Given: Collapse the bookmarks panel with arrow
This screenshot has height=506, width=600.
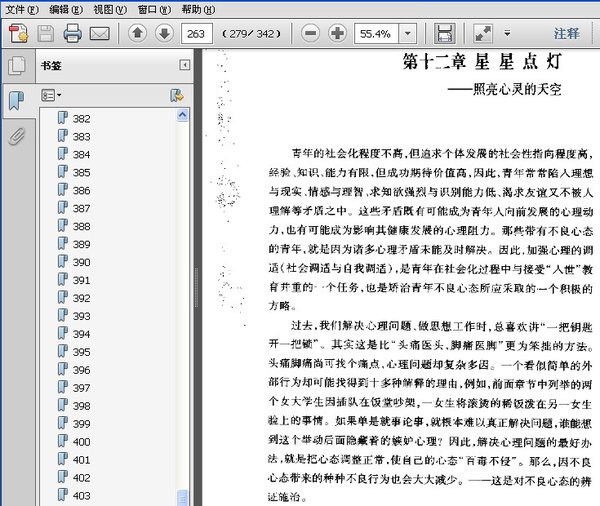Looking at the screenshot, I should tap(184, 65).
